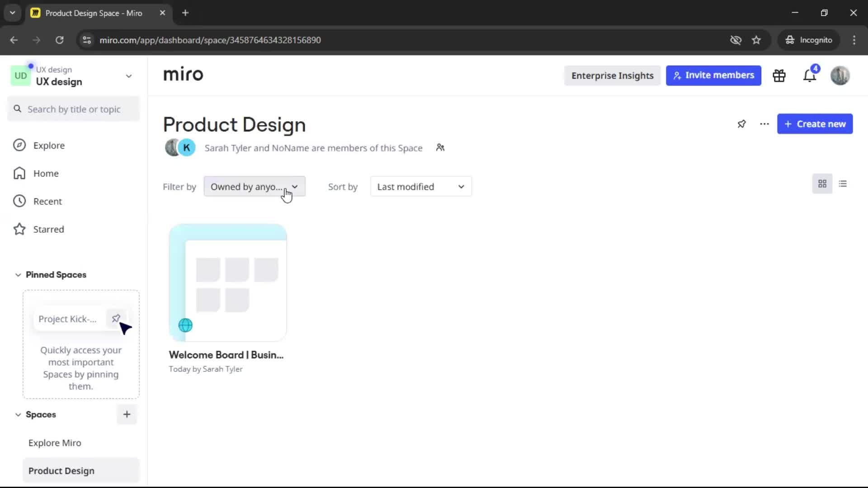Go to Explore
Viewport: 868px width, 488px height.
(x=49, y=145)
